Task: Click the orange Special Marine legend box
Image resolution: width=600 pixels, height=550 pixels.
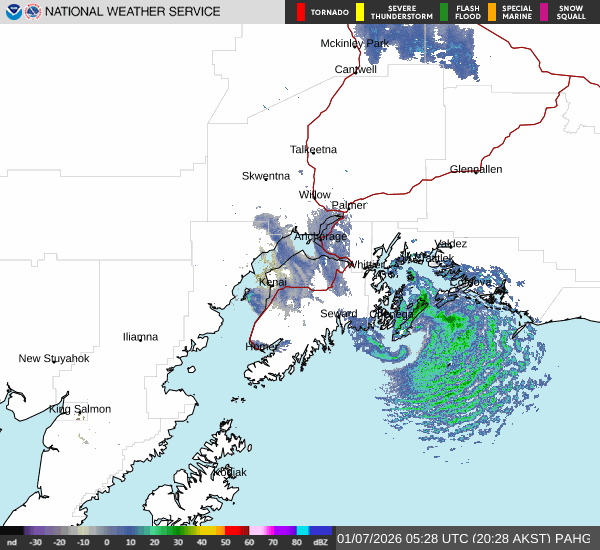Action: tap(492, 12)
